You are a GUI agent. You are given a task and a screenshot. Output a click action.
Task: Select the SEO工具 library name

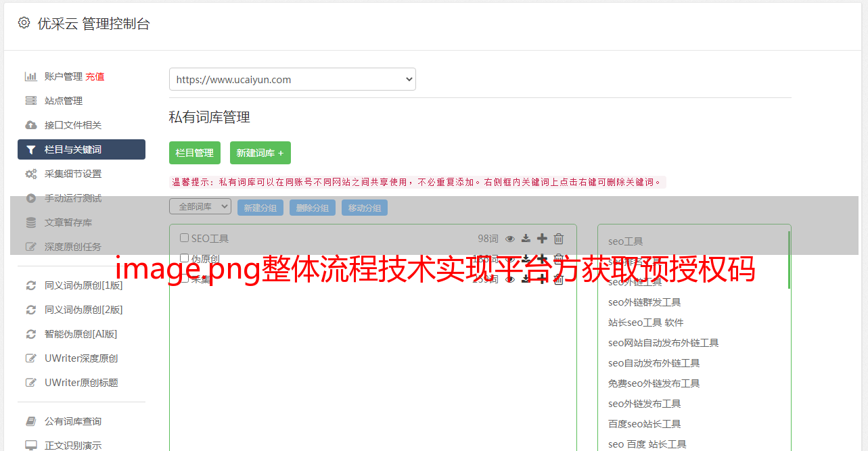(x=210, y=238)
